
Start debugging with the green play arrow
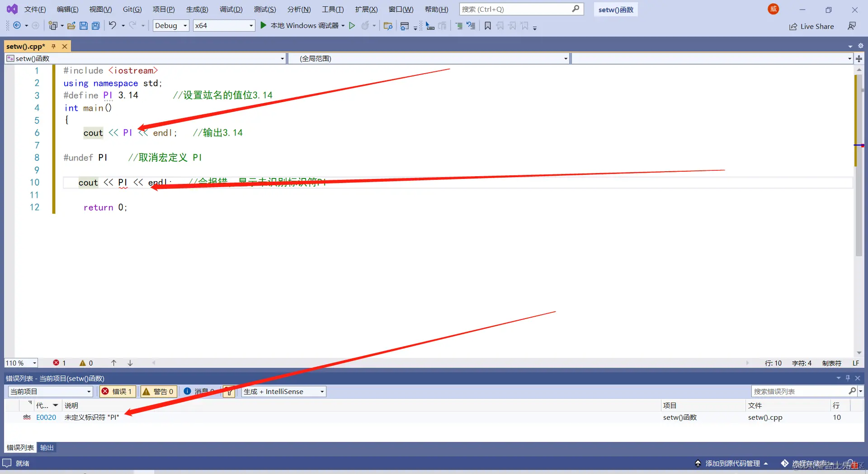pyautogui.click(x=264, y=26)
